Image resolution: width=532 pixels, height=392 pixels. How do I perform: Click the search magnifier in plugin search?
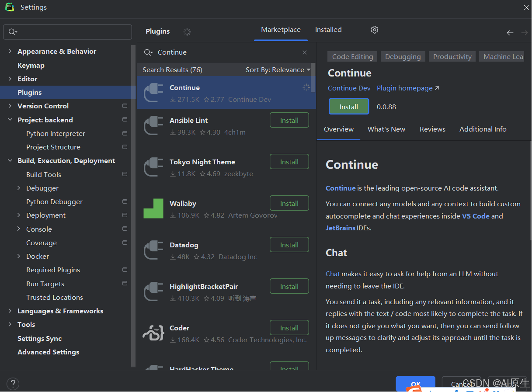[148, 52]
